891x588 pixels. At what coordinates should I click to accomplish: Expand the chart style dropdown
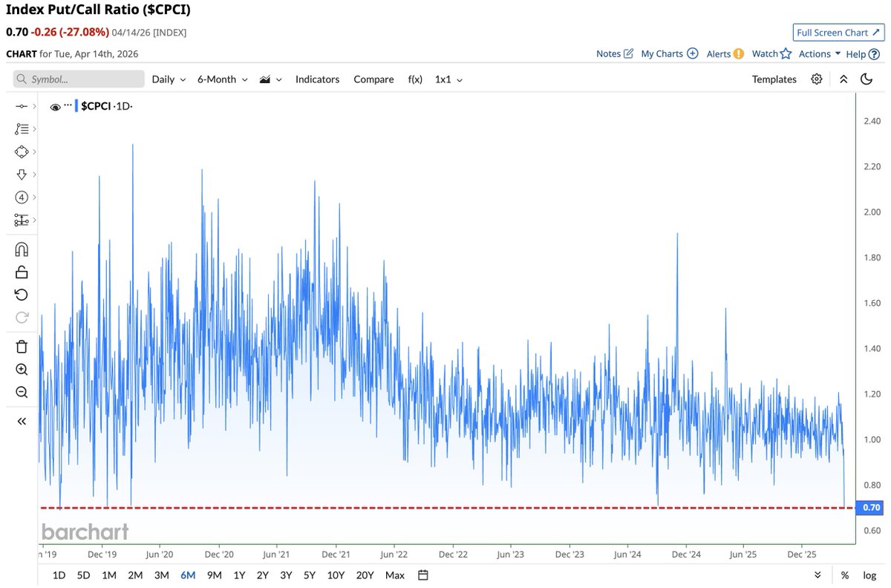[x=270, y=79]
